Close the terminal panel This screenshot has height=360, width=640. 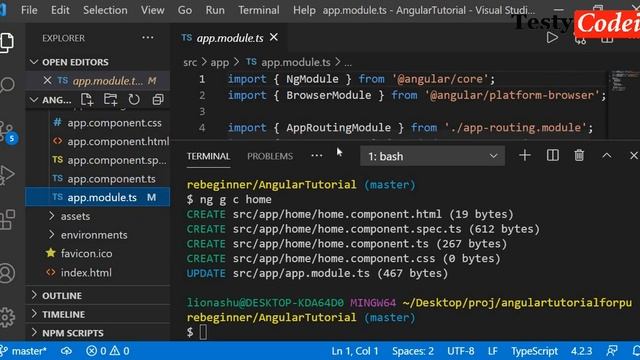point(633,156)
